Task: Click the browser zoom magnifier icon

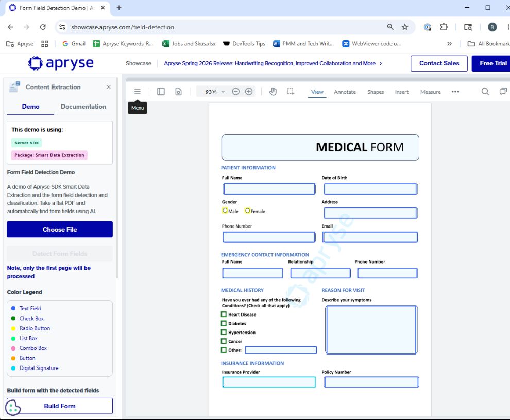Action: pos(390,27)
